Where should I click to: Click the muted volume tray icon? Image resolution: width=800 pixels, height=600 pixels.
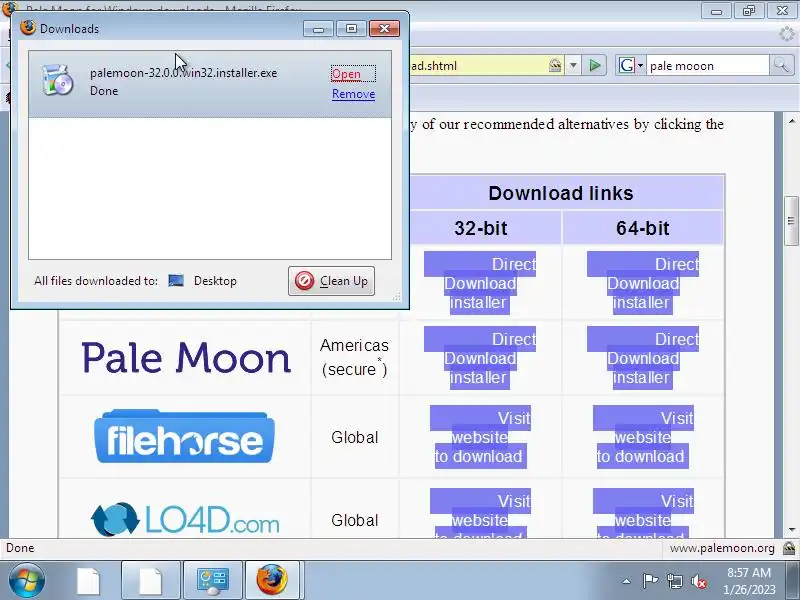[699, 581]
